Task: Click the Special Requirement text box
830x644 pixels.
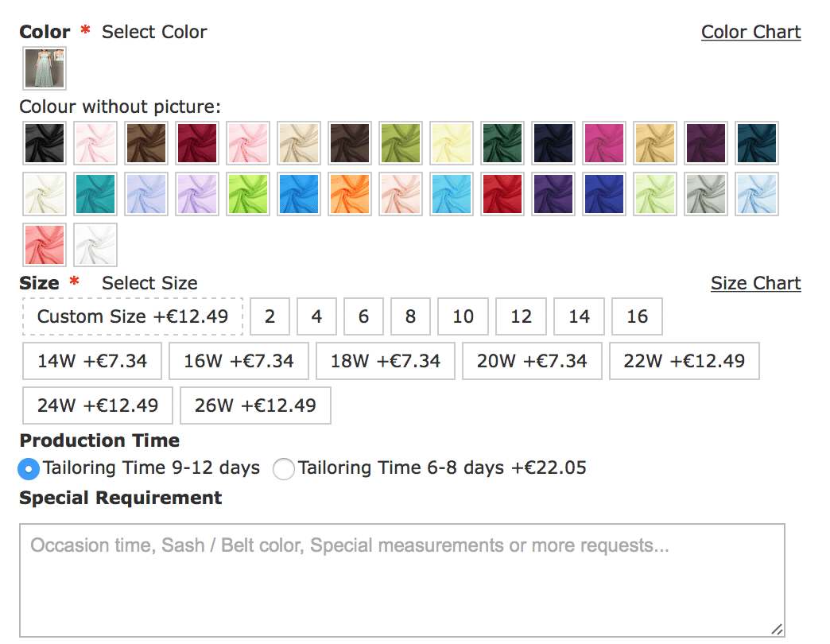Action: [x=401, y=580]
